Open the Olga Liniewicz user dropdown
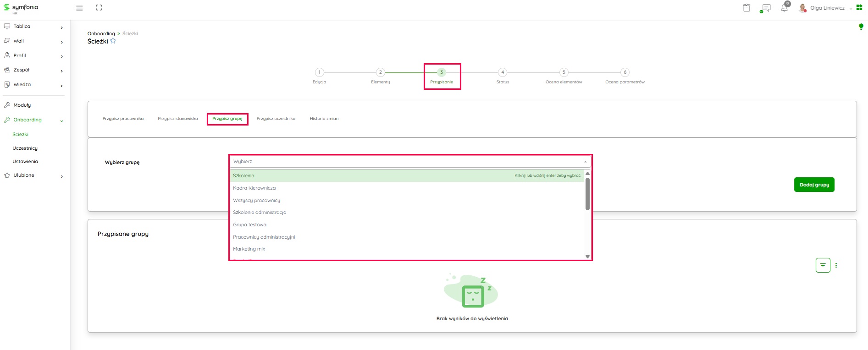Viewport: 868px width, 350px height. [827, 8]
